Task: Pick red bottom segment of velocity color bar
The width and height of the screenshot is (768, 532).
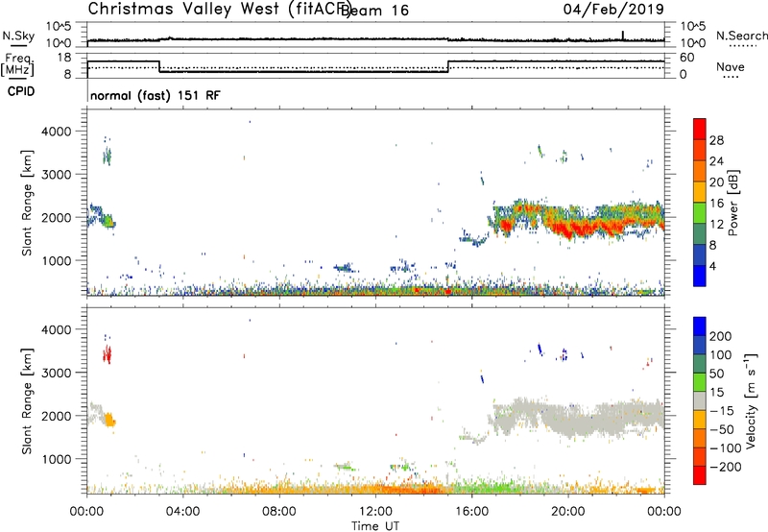Action: tap(700, 475)
